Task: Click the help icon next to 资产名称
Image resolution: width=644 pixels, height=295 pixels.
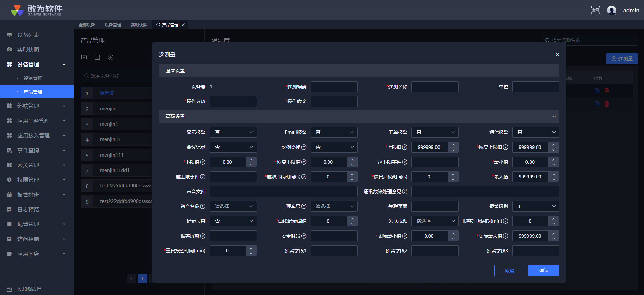Action: pos(203,206)
